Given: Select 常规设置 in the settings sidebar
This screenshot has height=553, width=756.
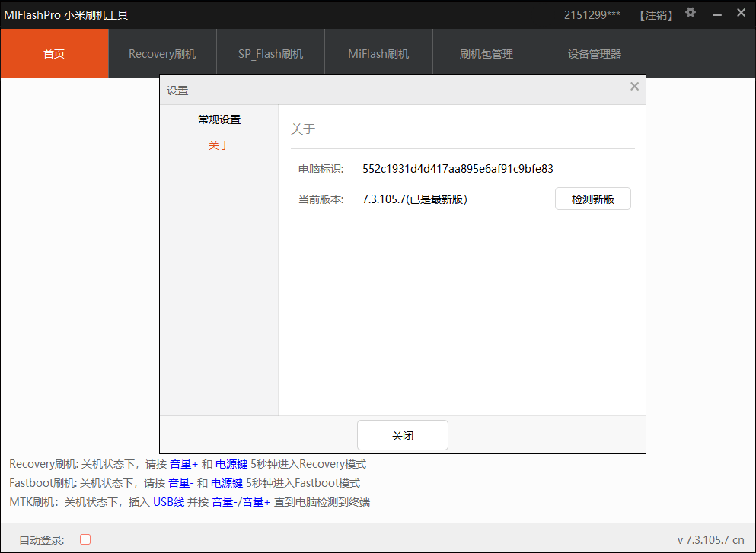Looking at the screenshot, I should tap(219, 119).
